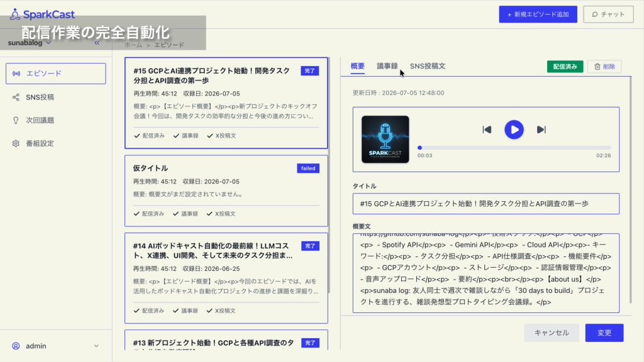Click the キャンセル button
Screen dimensions: 644x362
[552, 333]
